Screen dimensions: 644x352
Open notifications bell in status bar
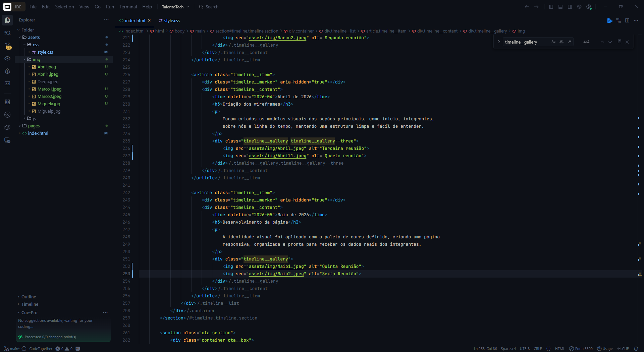(636, 349)
